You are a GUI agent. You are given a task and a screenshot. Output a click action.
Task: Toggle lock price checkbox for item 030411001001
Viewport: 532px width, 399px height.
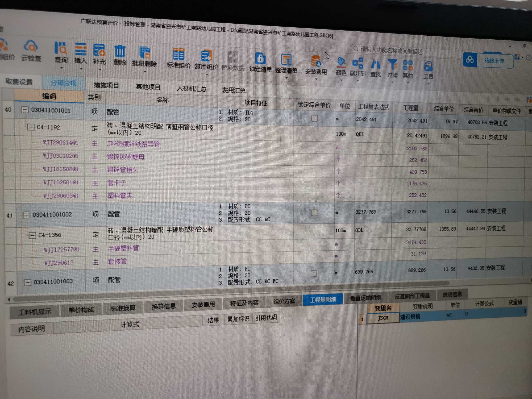(x=314, y=118)
